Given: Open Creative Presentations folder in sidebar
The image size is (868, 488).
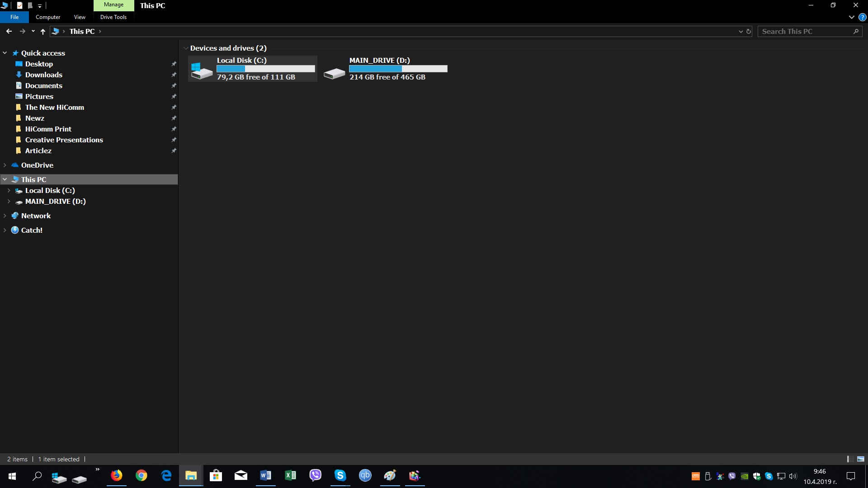Looking at the screenshot, I should click(64, 140).
